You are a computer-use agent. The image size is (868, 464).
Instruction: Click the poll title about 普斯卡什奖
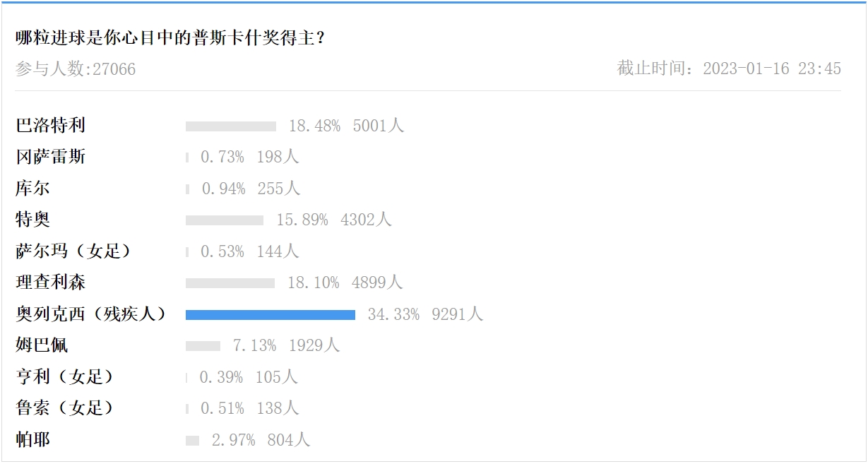[x=170, y=37]
